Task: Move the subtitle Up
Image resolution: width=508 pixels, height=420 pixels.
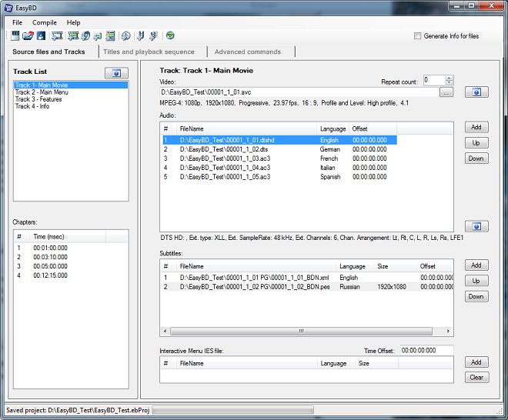Action: [476, 281]
